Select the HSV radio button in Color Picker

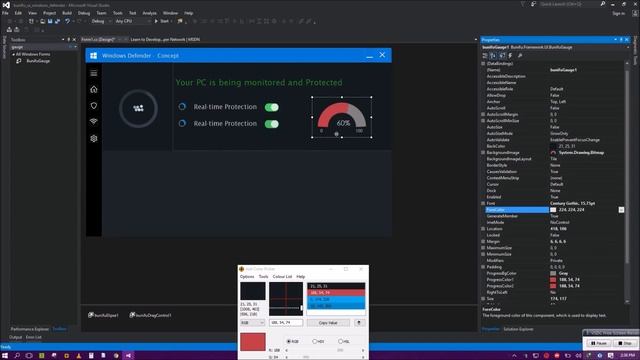[315, 341]
